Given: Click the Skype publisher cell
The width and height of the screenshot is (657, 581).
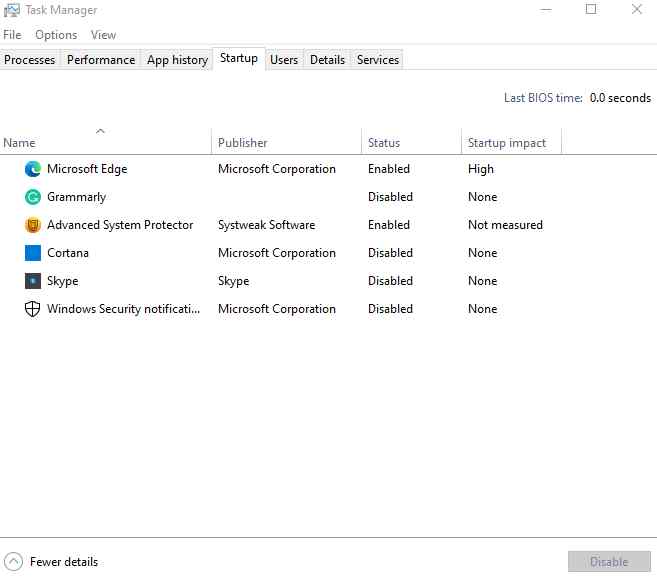Looking at the screenshot, I should [x=233, y=281].
